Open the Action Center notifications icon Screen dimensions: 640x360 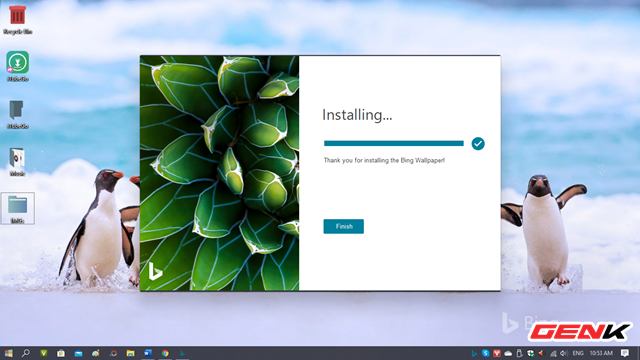pyautogui.click(x=624, y=353)
